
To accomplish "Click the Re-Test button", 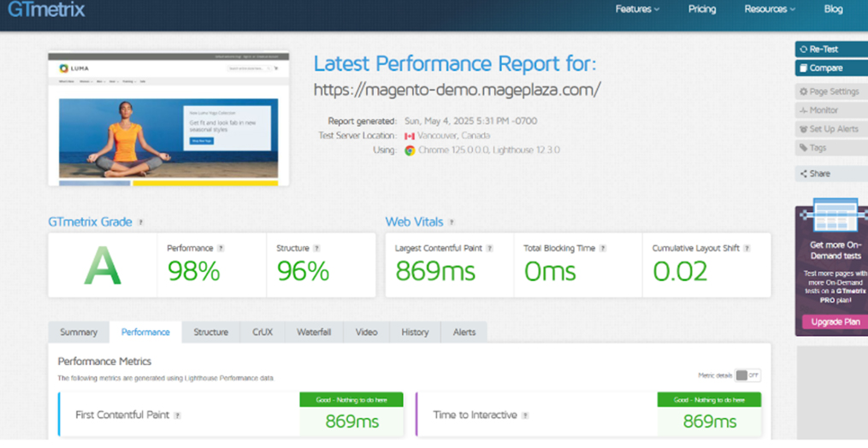I will click(x=831, y=50).
